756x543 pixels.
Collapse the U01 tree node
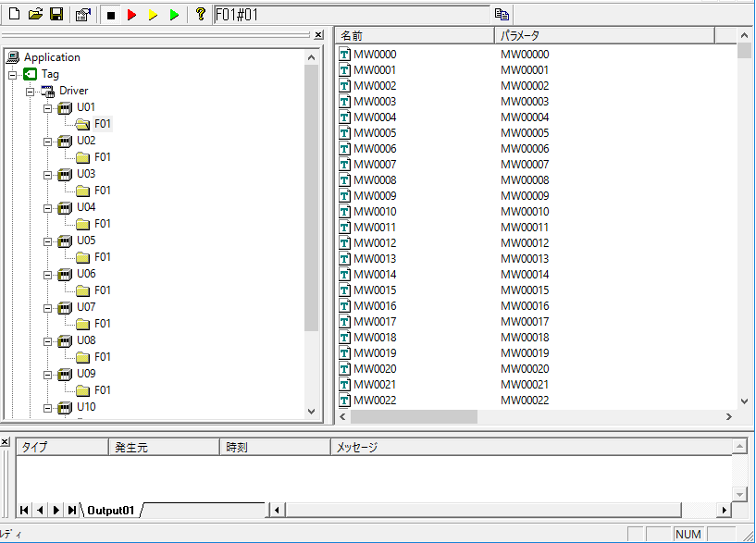[x=48, y=107]
